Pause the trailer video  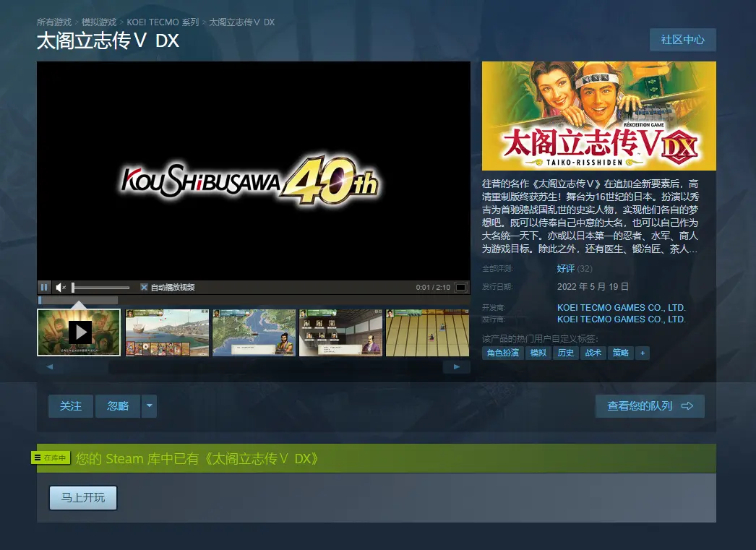pos(44,288)
